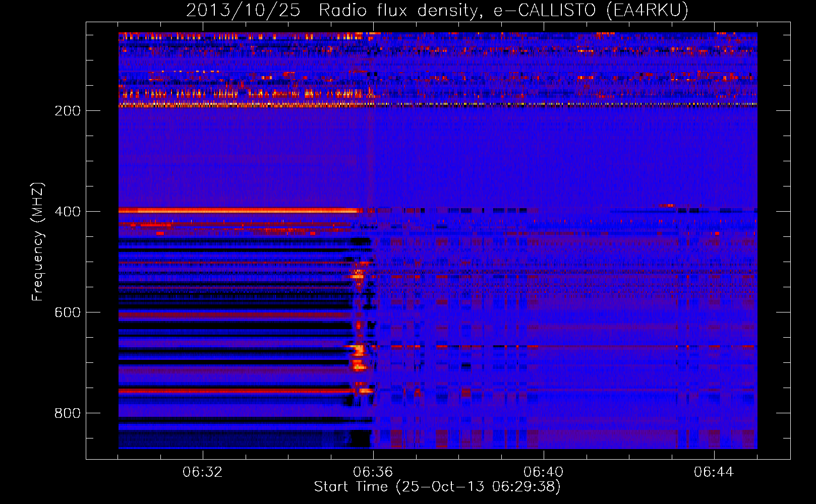Click the '06:40' time axis label
816x504 pixels.
[x=544, y=472]
